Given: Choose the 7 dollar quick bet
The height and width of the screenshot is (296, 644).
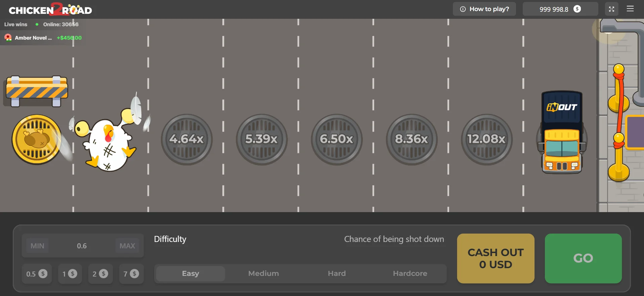Looking at the screenshot, I should [x=131, y=274].
